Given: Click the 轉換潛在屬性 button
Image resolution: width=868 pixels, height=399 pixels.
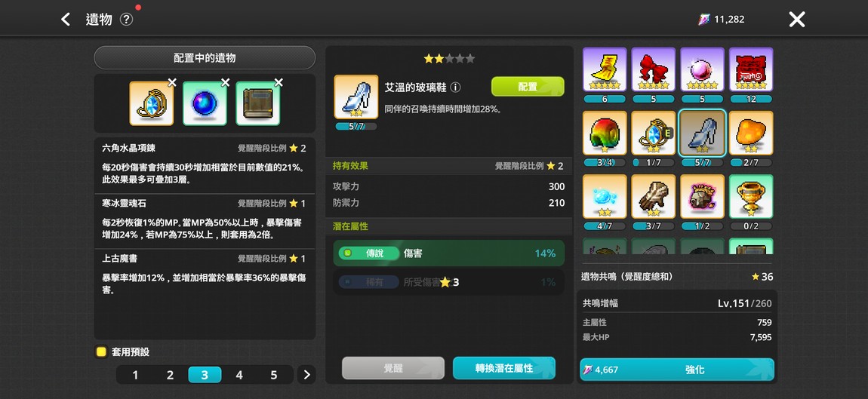Looking at the screenshot, I should 503,368.
